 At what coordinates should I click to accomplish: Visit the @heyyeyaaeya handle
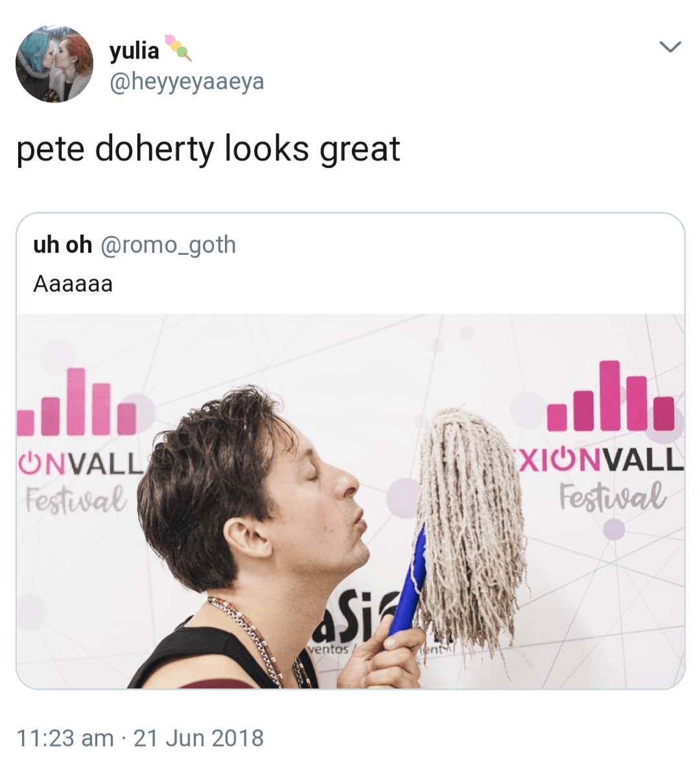[x=187, y=82]
